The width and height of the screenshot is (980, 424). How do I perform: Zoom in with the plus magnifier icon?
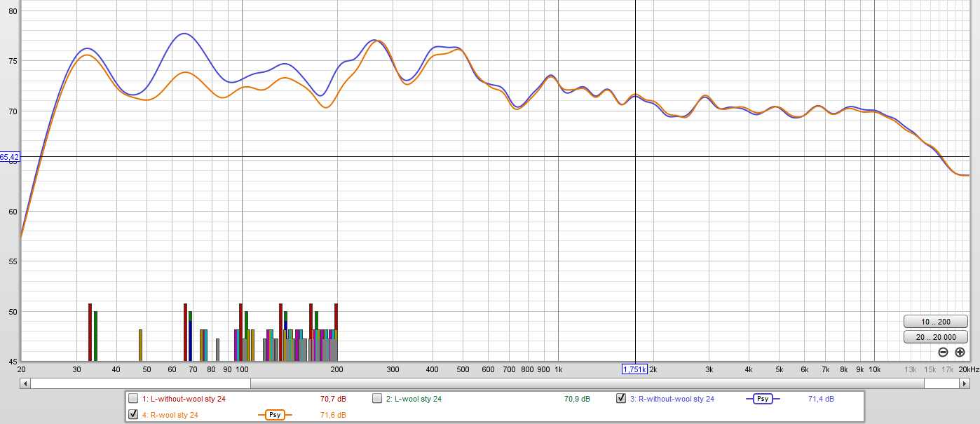pyautogui.click(x=960, y=353)
